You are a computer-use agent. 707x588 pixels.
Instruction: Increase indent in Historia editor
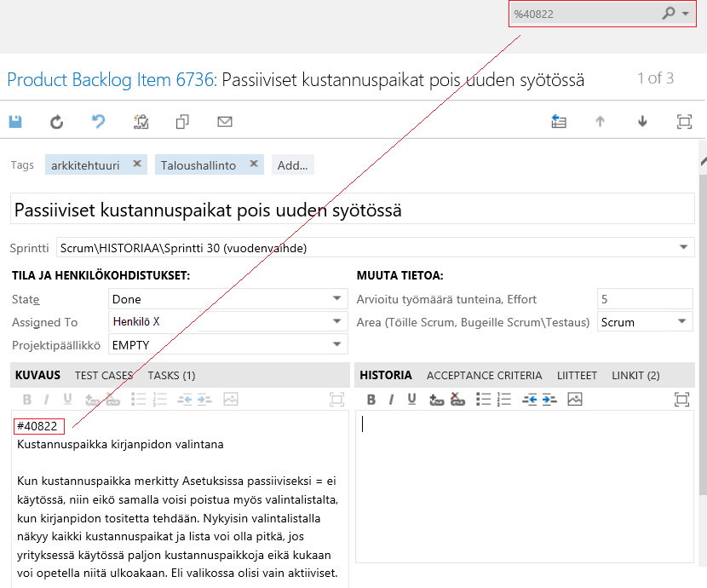coord(549,400)
